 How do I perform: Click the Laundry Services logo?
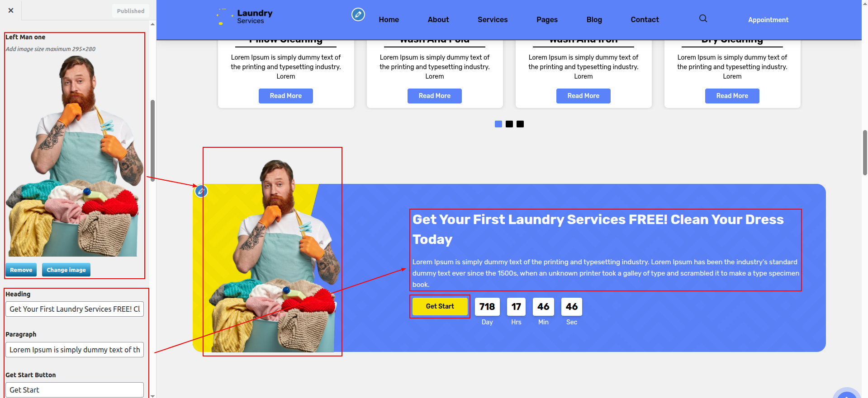click(245, 17)
